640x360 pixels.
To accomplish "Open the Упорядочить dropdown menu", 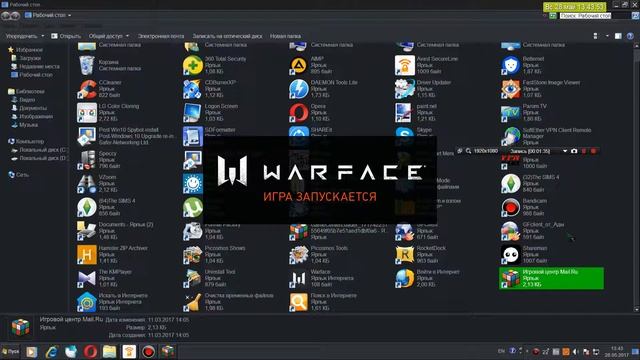I will pyautogui.click(x=24, y=36).
